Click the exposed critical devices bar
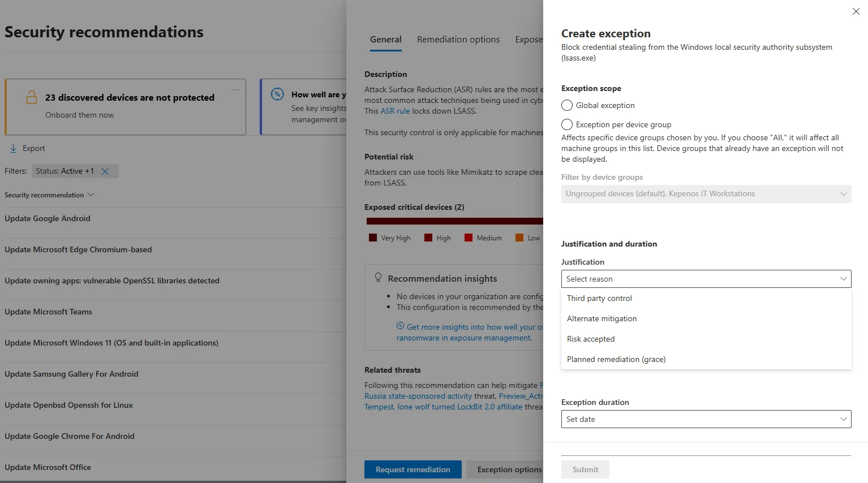 click(x=455, y=221)
